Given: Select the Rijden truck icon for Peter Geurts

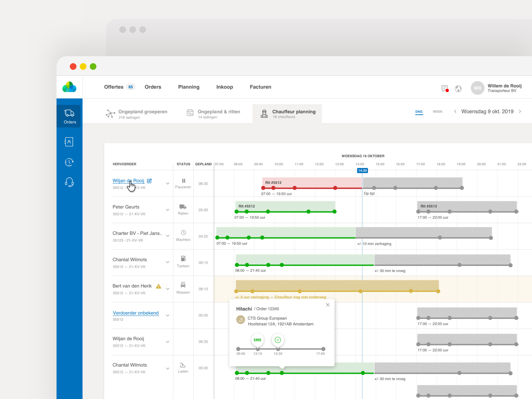Looking at the screenshot, I should point(183,207).
